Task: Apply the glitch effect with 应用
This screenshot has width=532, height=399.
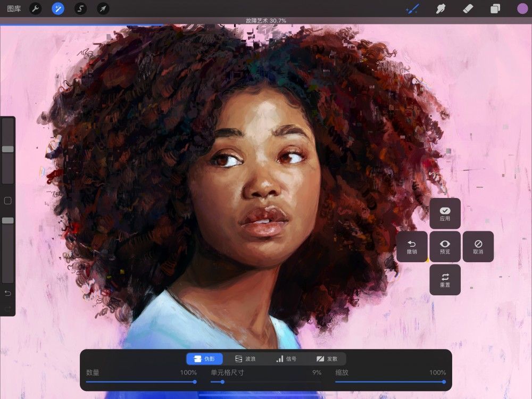Action: click(445, 213)
